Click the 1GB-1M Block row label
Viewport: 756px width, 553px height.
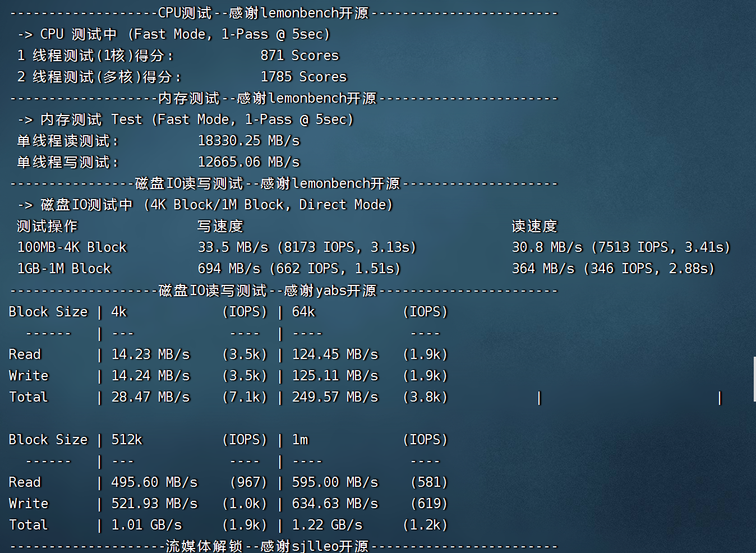click(x=64, y=268)
